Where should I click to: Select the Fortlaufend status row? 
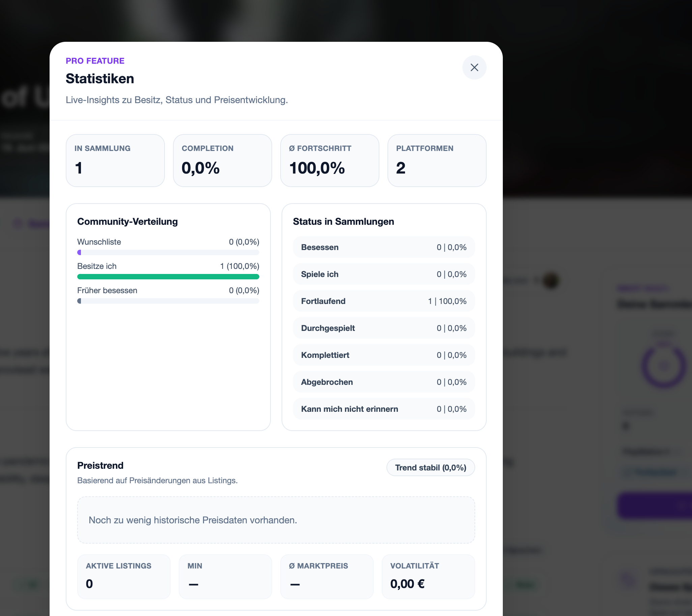coord(383,301)
